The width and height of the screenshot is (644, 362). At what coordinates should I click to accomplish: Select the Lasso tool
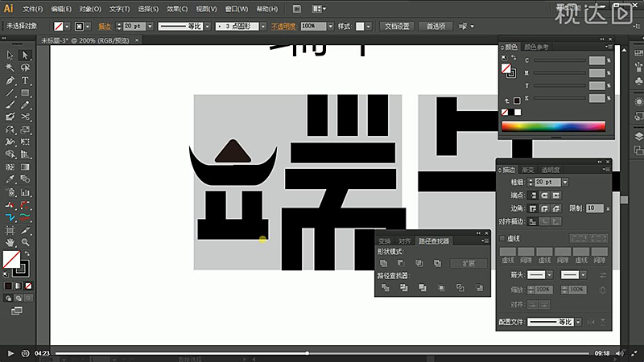tap(25, 68)
